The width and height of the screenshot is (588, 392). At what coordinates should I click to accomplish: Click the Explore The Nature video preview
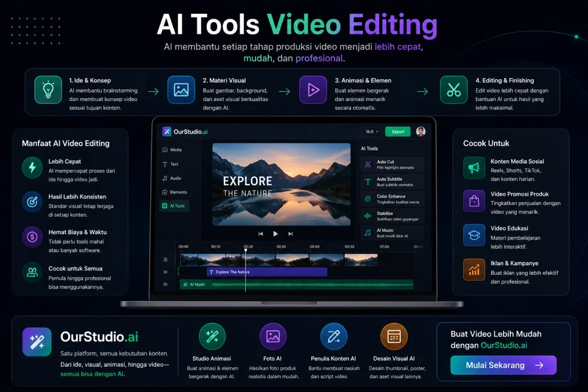(281, 184)
